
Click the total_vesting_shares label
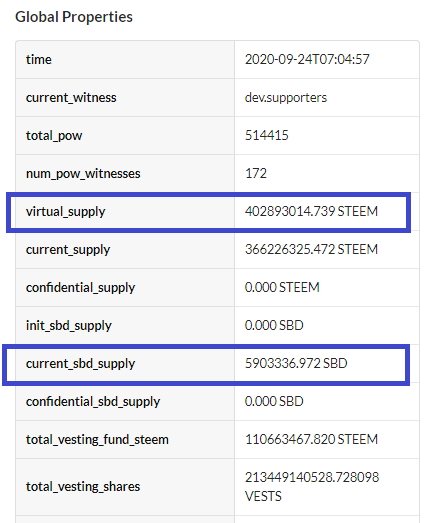click(x=83, y=487)
